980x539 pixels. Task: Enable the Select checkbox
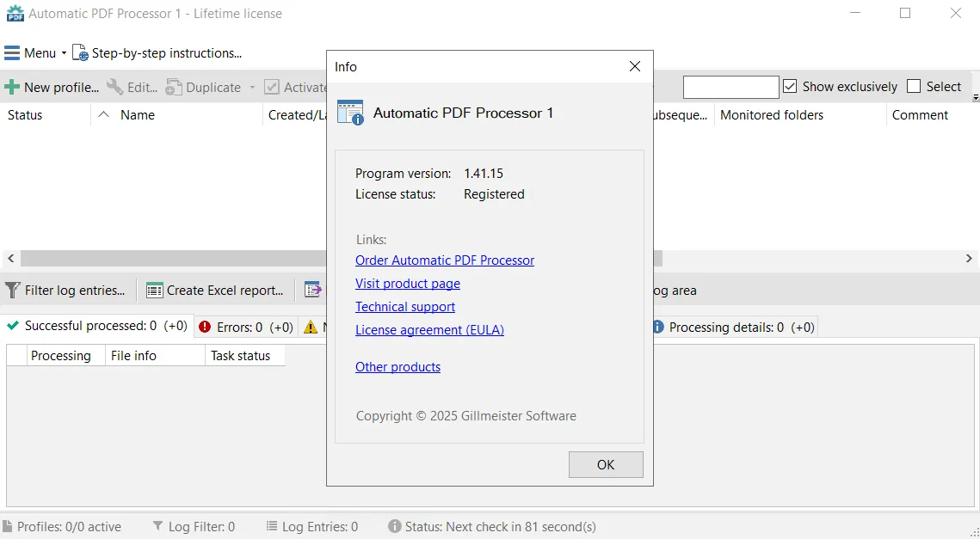(914, 86)
